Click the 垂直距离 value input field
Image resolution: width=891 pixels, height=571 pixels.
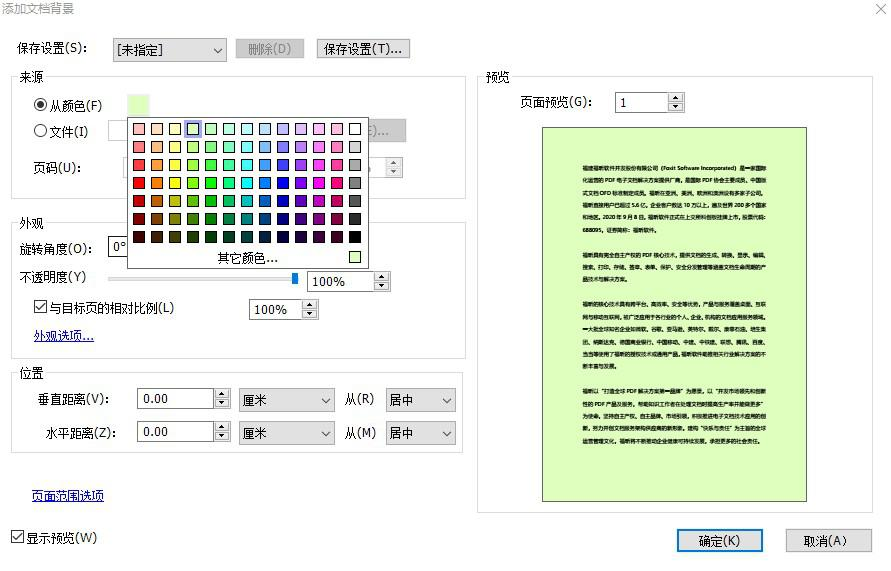pos(175,400)
